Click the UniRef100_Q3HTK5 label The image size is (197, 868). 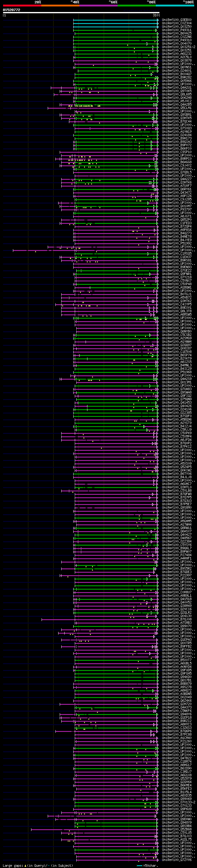pyautogui.click(x=177, y=118)
